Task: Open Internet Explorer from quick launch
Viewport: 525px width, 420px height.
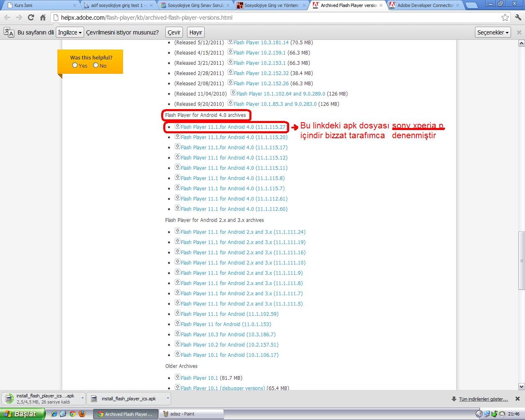Action: tap(54, 414)
